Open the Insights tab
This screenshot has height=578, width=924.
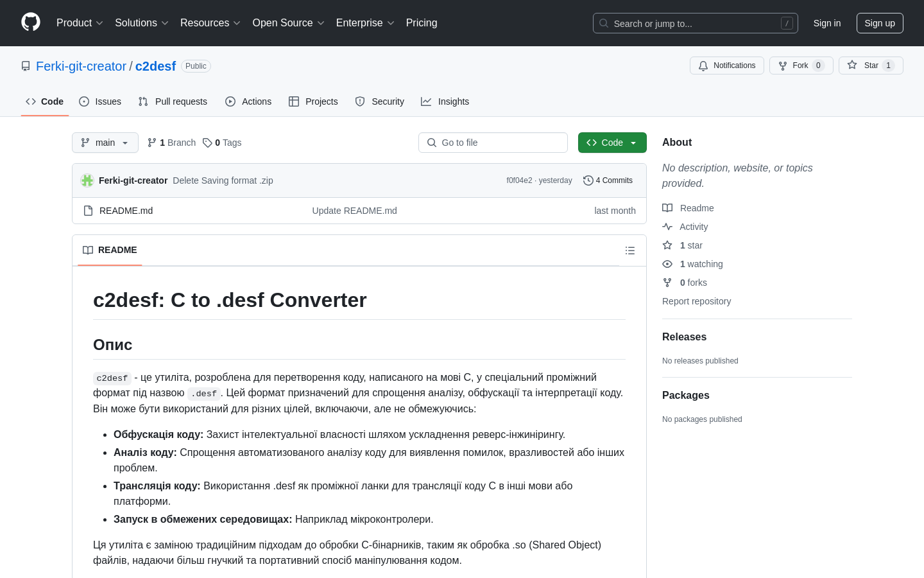pyautogui.click(x=445, y=101)
